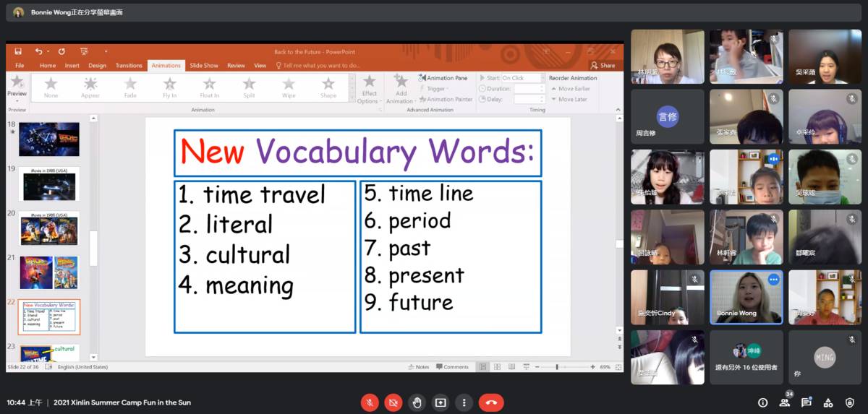868x414 pixels.
Task: Open the activities icon
Action: click(x=828, y=402)
